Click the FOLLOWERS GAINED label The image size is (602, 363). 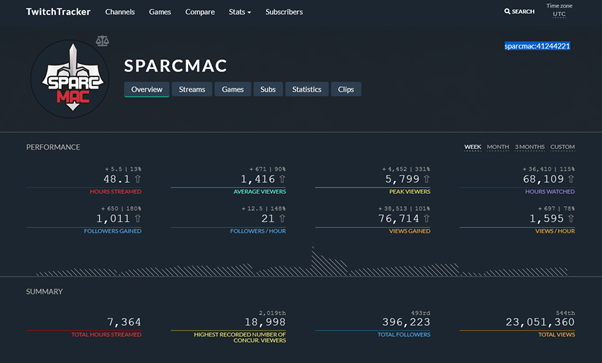[x=112, y=231]
